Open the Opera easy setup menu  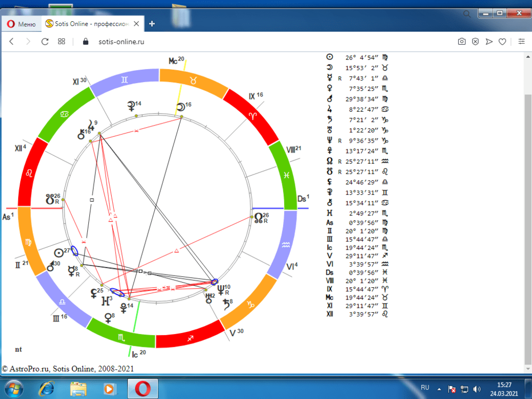[521, 41]
